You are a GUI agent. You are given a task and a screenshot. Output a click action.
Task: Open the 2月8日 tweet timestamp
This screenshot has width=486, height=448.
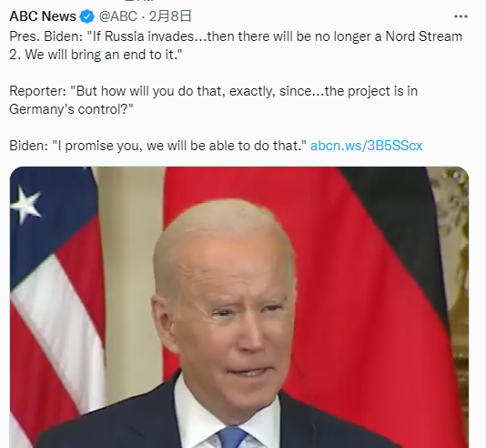click(x=170, y=16)
